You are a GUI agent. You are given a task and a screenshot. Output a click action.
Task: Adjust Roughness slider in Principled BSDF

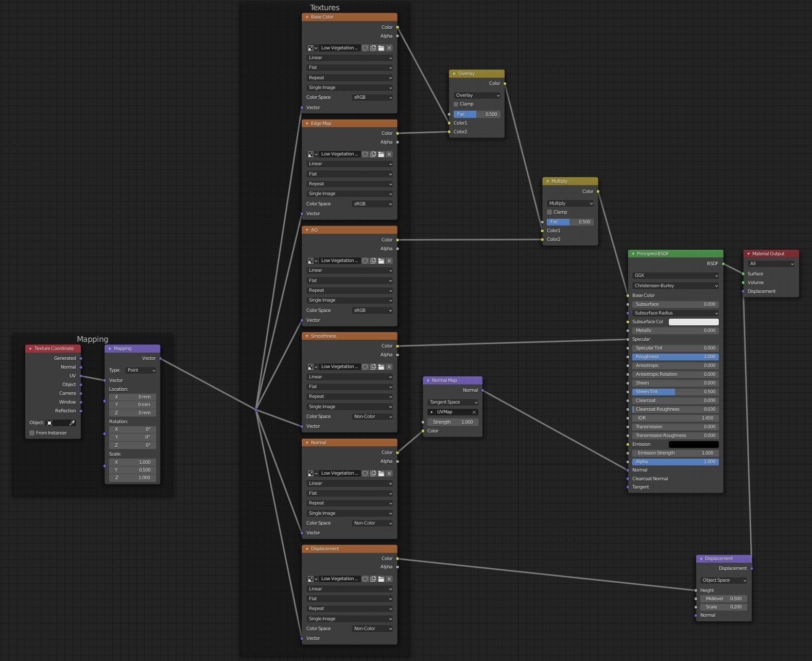(x=676, y=357)
